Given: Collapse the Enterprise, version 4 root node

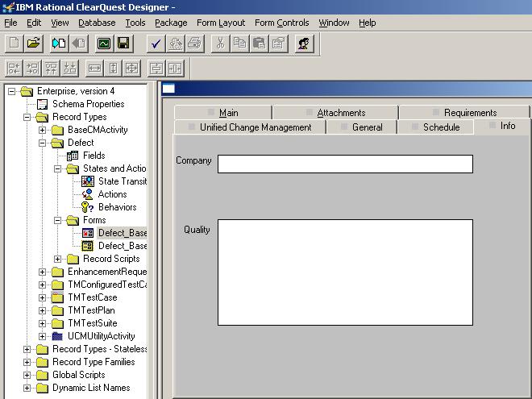Looking at the screenshot, I should tap(11, 91).
